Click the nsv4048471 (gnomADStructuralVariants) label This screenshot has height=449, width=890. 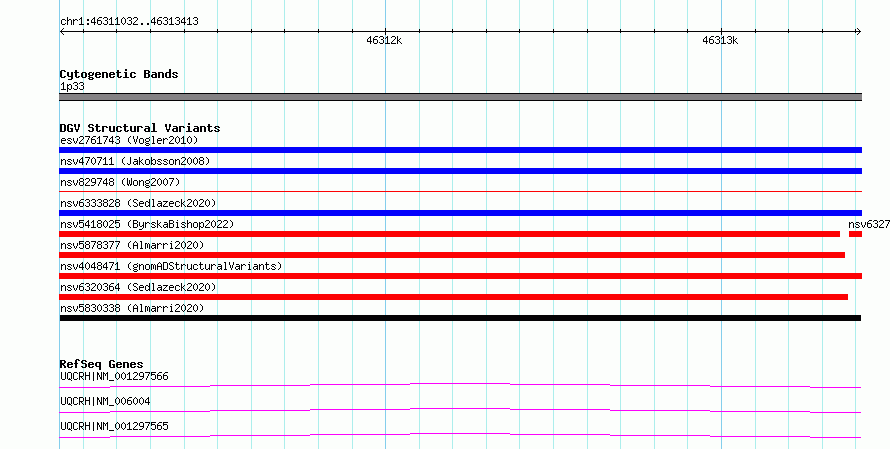tap(171, 266)
